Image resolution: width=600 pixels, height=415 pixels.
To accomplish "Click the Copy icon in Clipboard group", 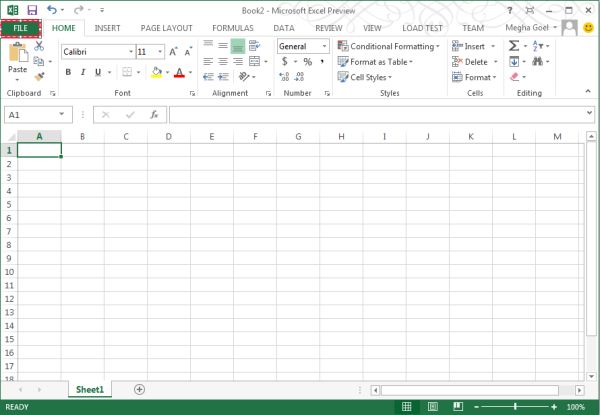I will (38, 61).
